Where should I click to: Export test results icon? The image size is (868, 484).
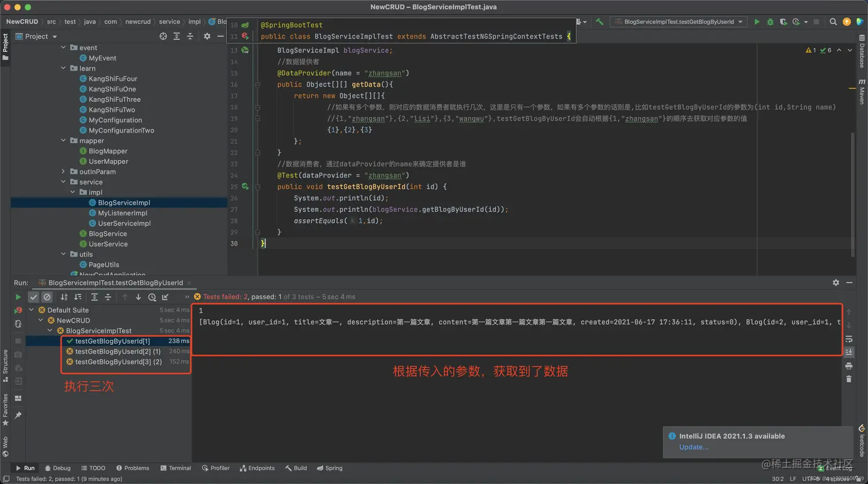(165, 297)
